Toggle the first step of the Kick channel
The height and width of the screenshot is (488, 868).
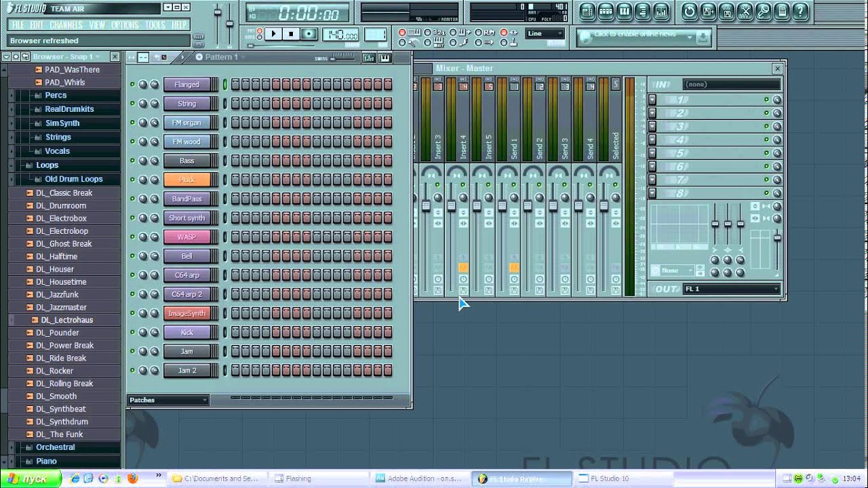(235, 332)
